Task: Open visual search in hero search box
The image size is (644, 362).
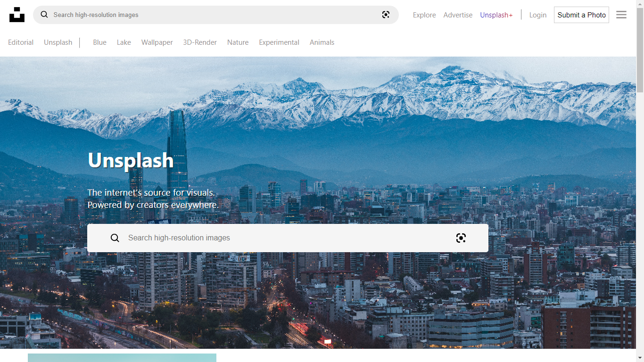Action: 461,238
